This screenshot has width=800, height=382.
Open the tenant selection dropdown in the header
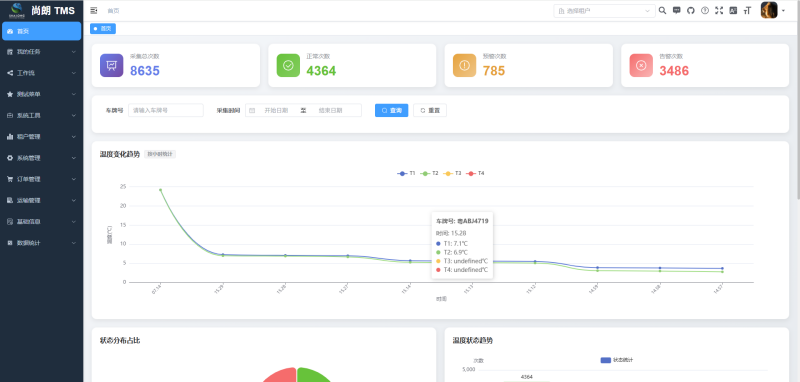click(604, 11)
